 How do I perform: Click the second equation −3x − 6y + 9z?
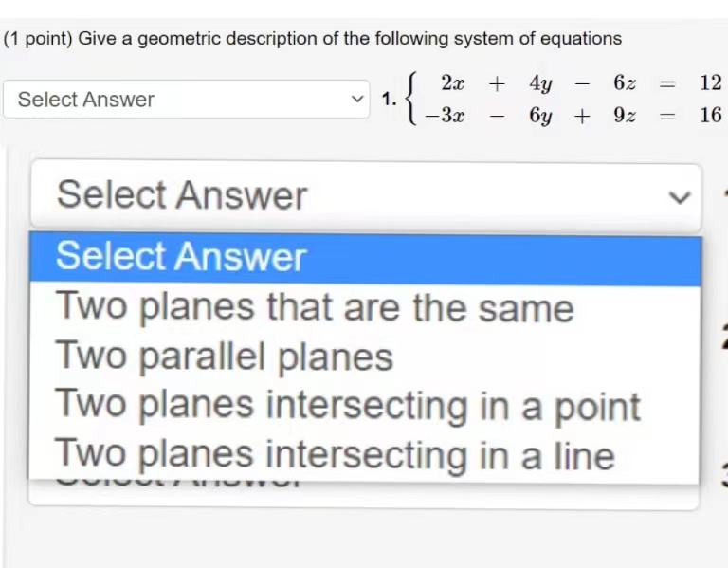pos(530,115)
